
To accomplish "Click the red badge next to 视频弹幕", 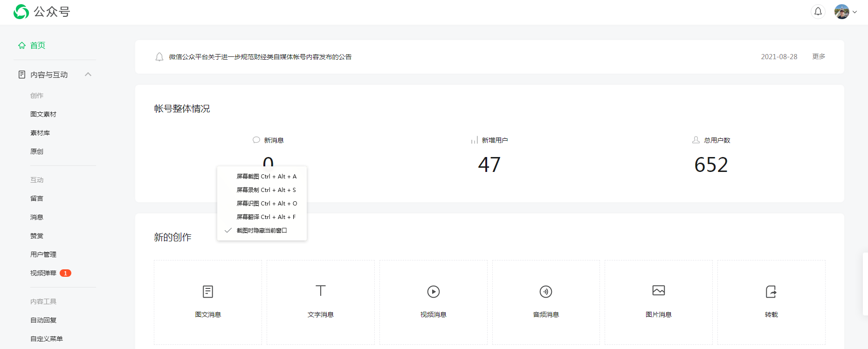I will click(x=65, y=273).
